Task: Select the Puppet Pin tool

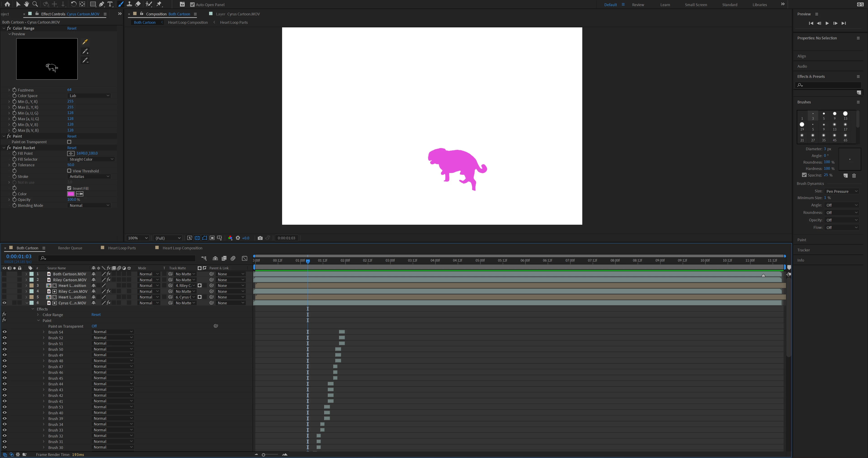Action: coord(159,4)
